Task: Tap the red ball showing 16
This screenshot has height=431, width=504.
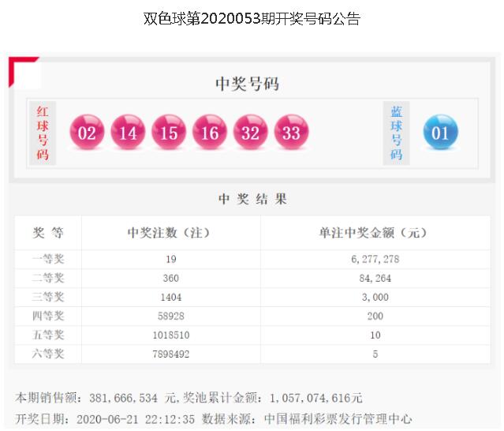Action: [x=210, y=133]
